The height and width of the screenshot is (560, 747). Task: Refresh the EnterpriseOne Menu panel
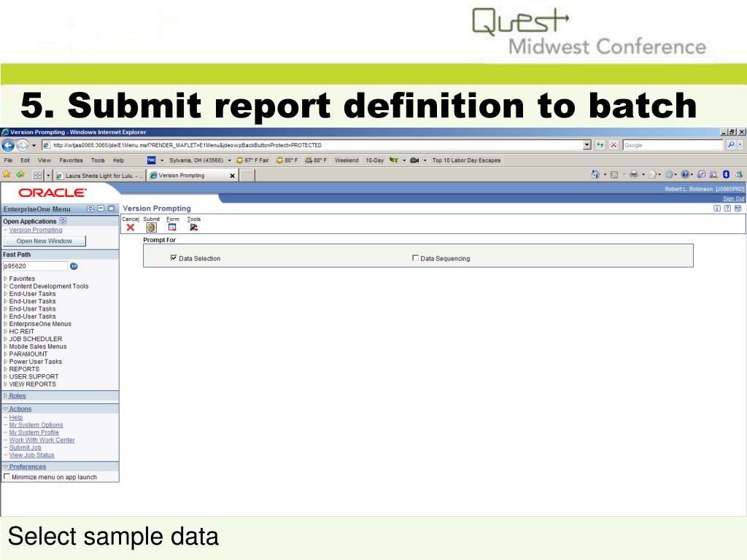(x=90, y=209)
